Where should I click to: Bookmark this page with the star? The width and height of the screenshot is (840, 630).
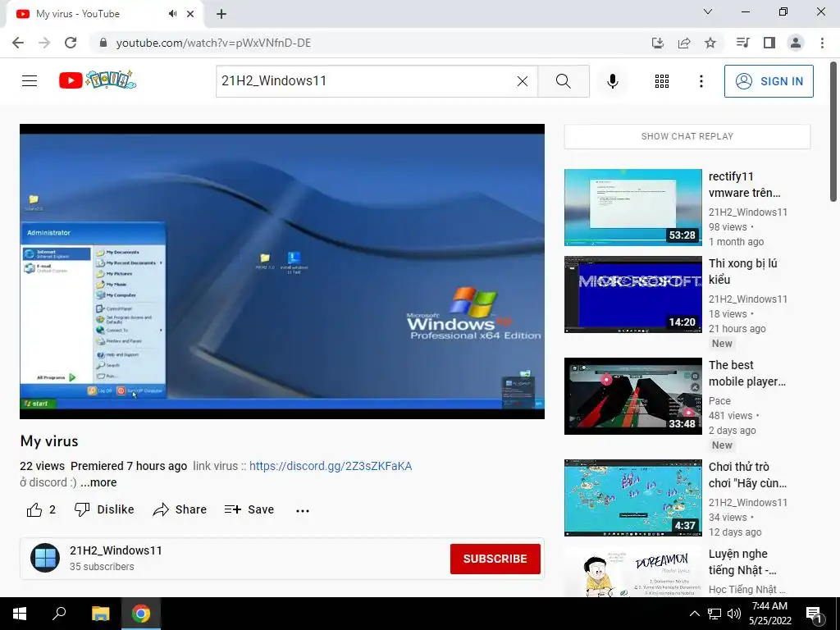pyautogui.click(x=710, y=43)
